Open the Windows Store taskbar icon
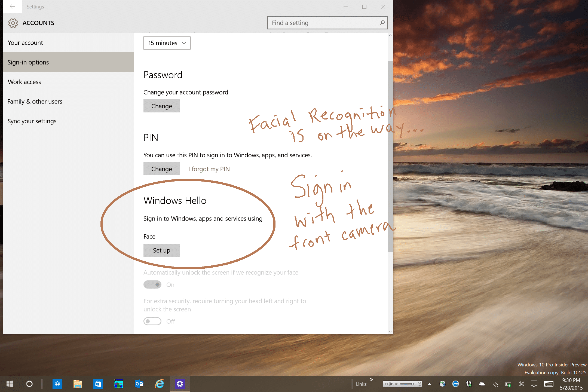 [x=98, y=384]
